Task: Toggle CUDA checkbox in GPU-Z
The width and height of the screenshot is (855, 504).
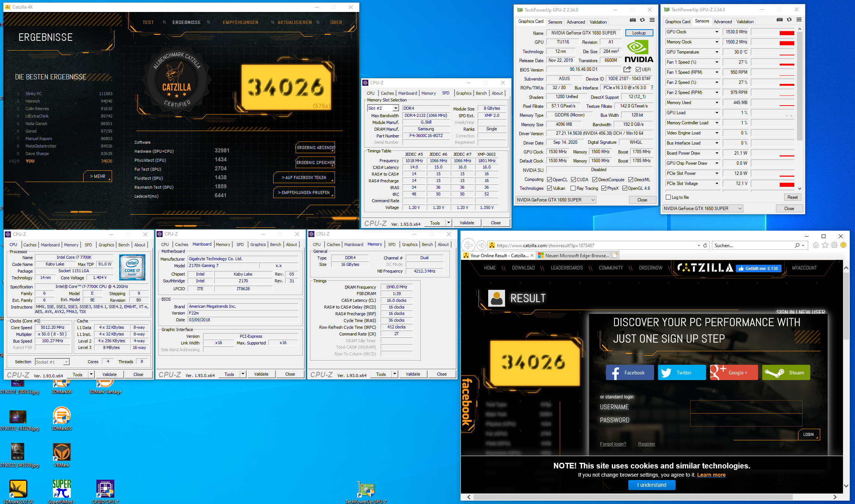Action: (573, 180)
